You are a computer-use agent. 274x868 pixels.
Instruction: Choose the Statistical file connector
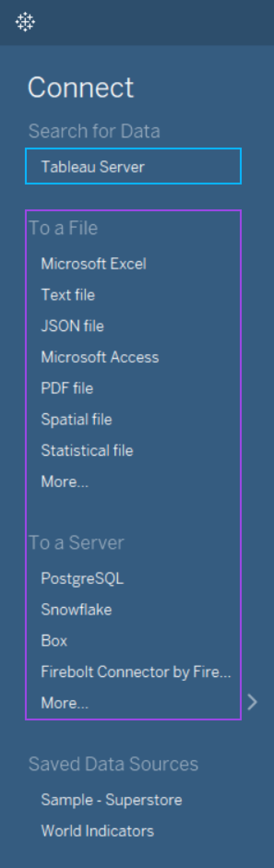tap(87, 450)
